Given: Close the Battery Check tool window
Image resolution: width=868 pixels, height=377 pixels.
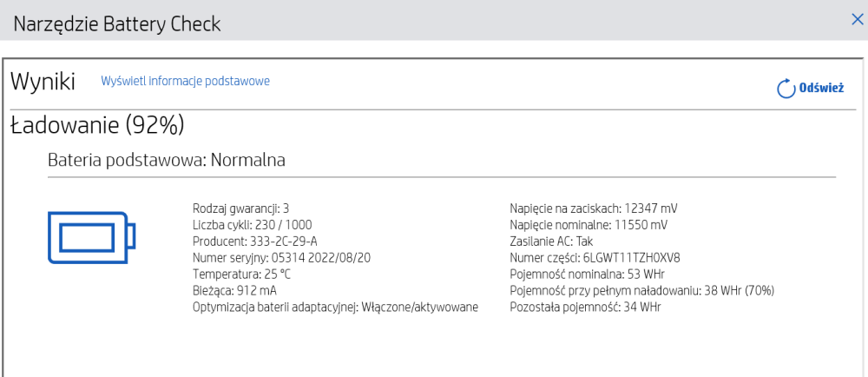Looking at the screenshot, I should pyautogui.click(x=857, y=20).
